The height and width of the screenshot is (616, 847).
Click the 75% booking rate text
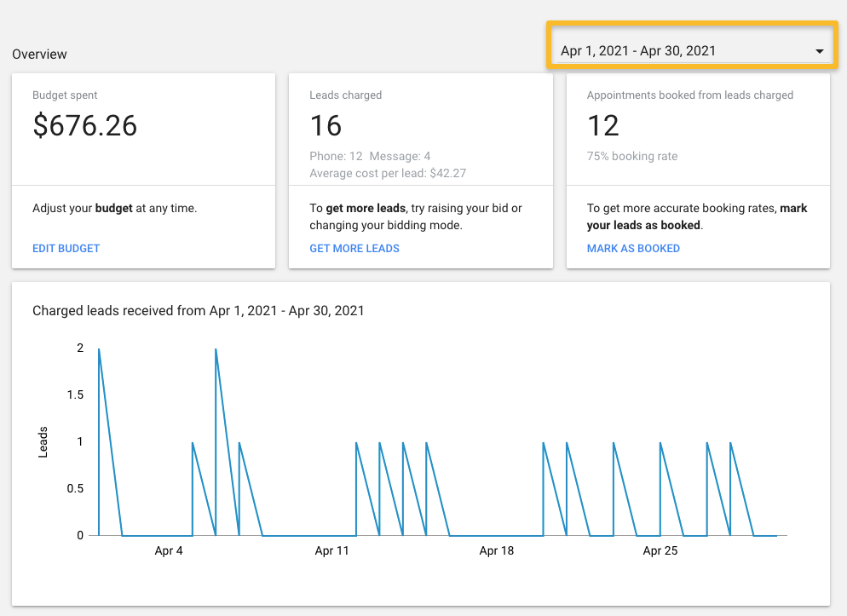click(x=631, y=157)
